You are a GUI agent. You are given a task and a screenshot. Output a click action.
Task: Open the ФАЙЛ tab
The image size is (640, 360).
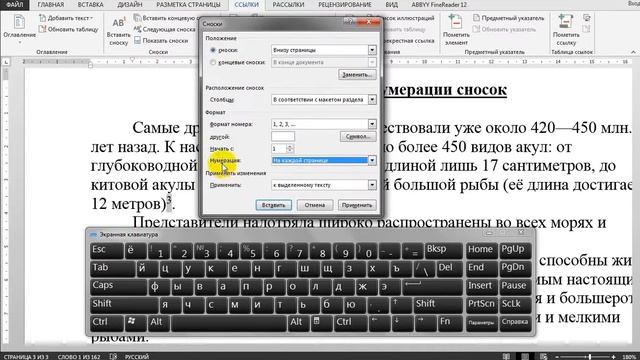15,5
